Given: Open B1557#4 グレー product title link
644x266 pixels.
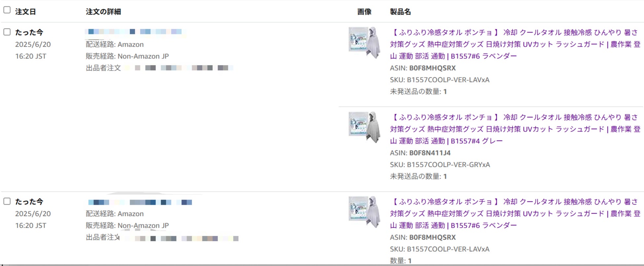Looking at the screenshot, I should tap(515, 129).
